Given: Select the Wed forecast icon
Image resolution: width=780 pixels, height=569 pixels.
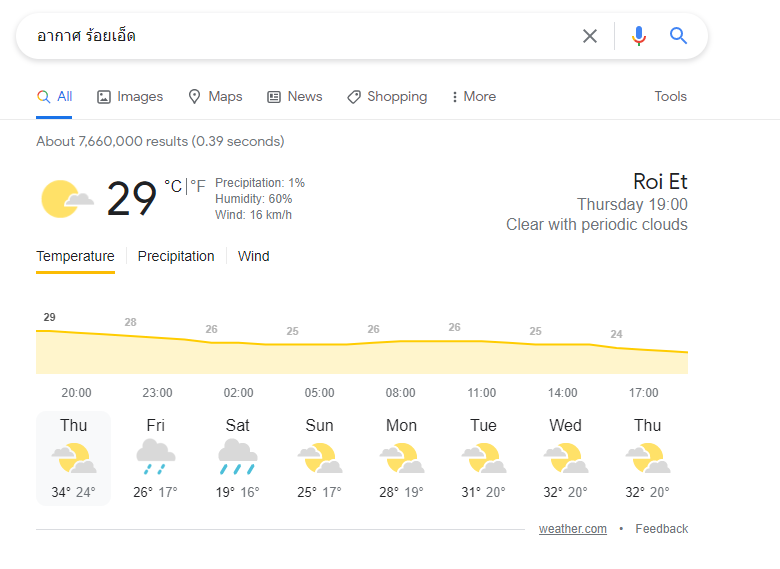Looking at the screenshot, I should 566,458.
